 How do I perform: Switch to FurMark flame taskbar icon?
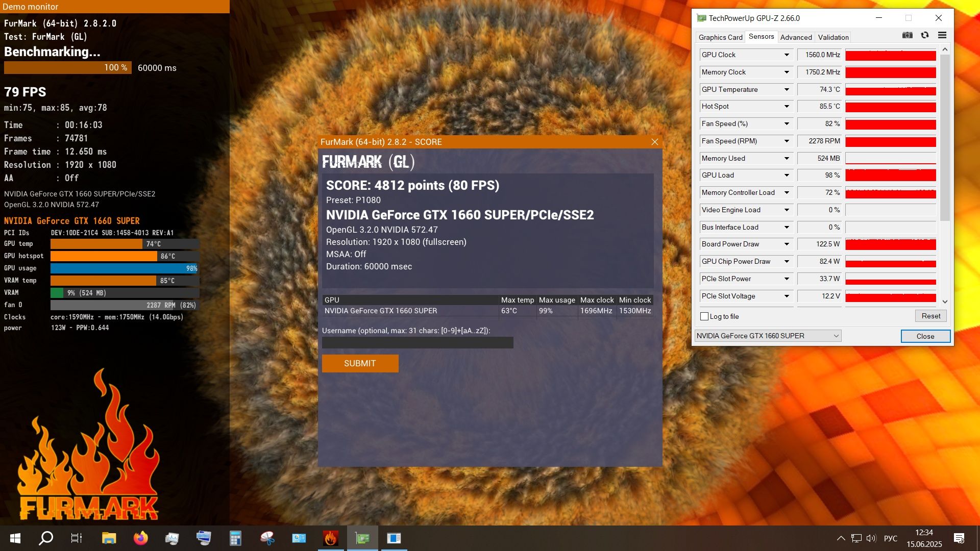click(x=331, y=538)
